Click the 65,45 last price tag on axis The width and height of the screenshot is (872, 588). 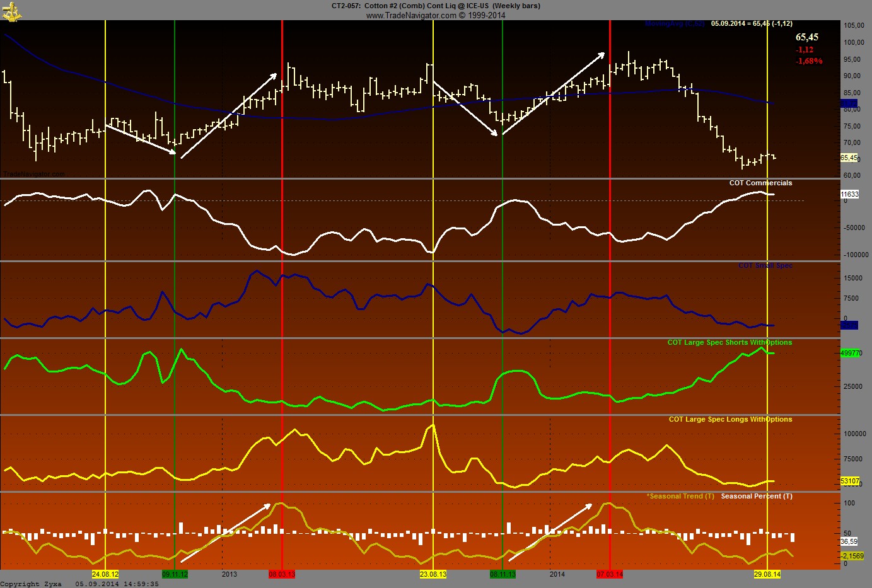(x=849, y=158)
